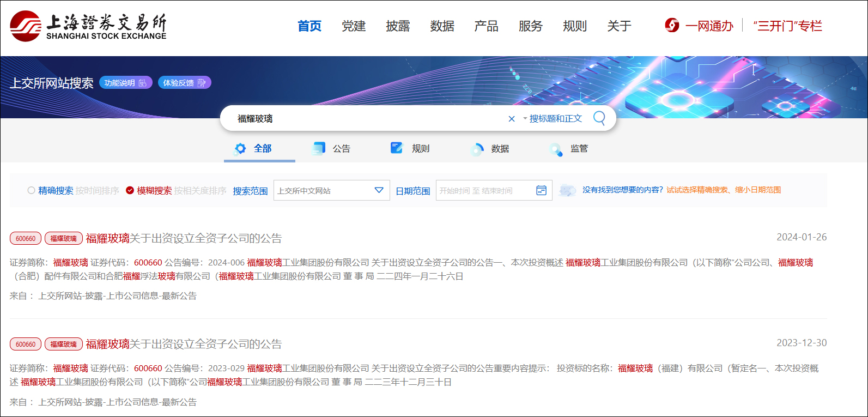Click the 一网通办 red logo icon
Viewport: 868px width, 417px height.
click(x=672, y=26)
